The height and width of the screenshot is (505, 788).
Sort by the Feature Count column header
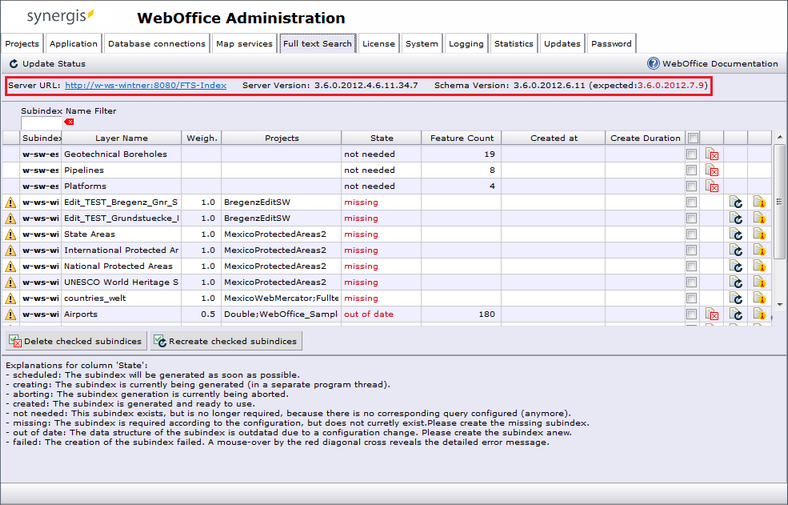(461, 138)
